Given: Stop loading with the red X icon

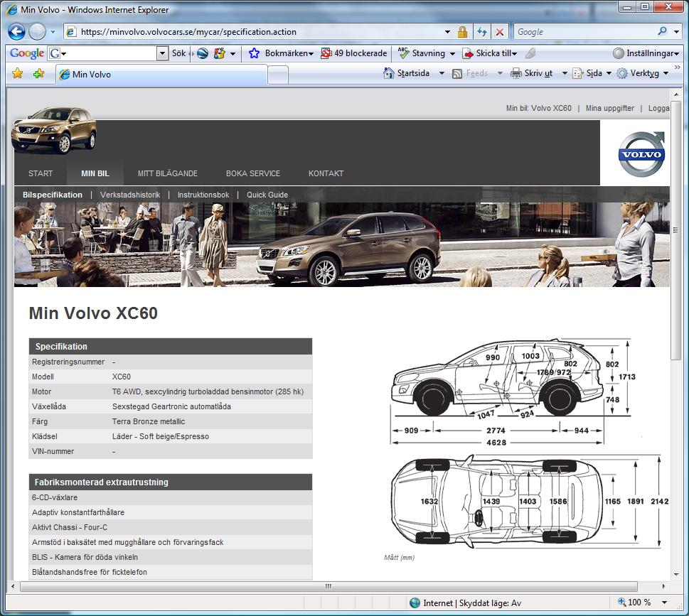Looking at the screenshot, I should coord(500,31).
